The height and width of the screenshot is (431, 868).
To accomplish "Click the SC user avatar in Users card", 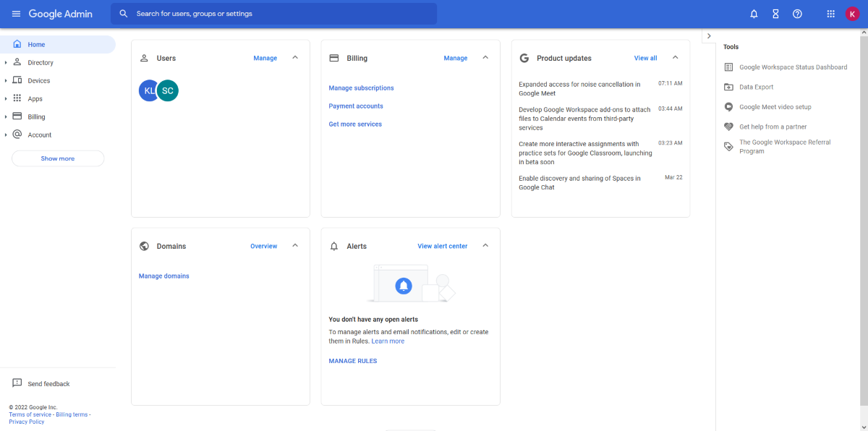I will pos(167,90).
